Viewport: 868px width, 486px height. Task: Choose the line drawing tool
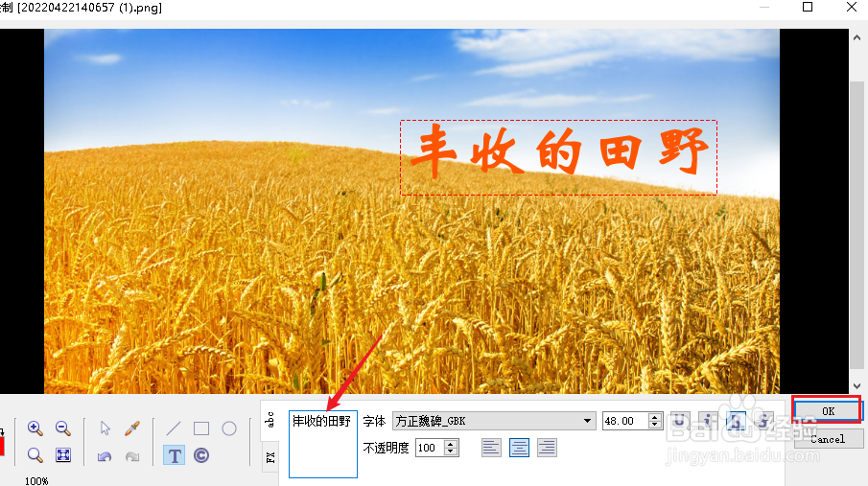click(x=174, y=428)
